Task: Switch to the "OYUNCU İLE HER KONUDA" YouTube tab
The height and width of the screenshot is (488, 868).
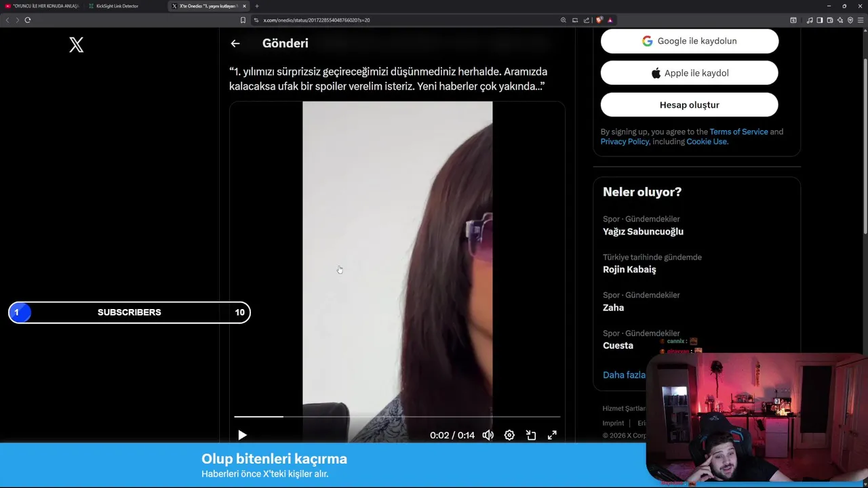Action: (42, 6)
